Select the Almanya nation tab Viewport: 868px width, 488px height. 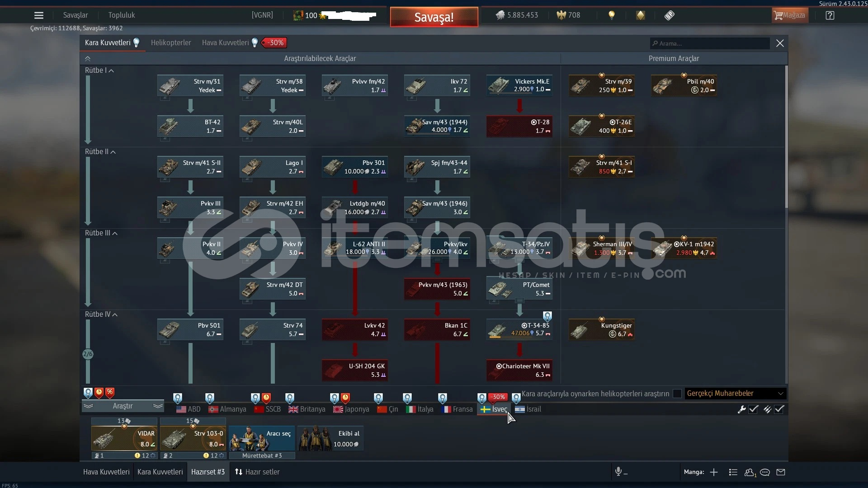coord(227,409)
